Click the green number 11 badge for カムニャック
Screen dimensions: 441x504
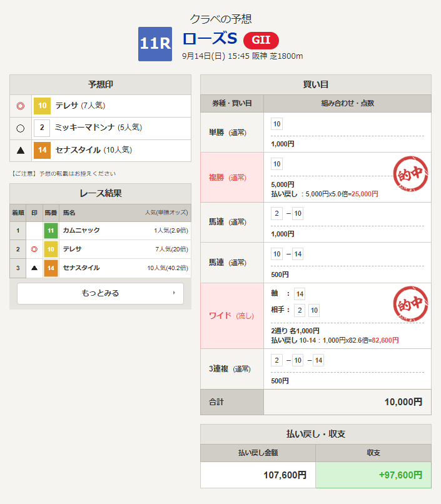51,231
